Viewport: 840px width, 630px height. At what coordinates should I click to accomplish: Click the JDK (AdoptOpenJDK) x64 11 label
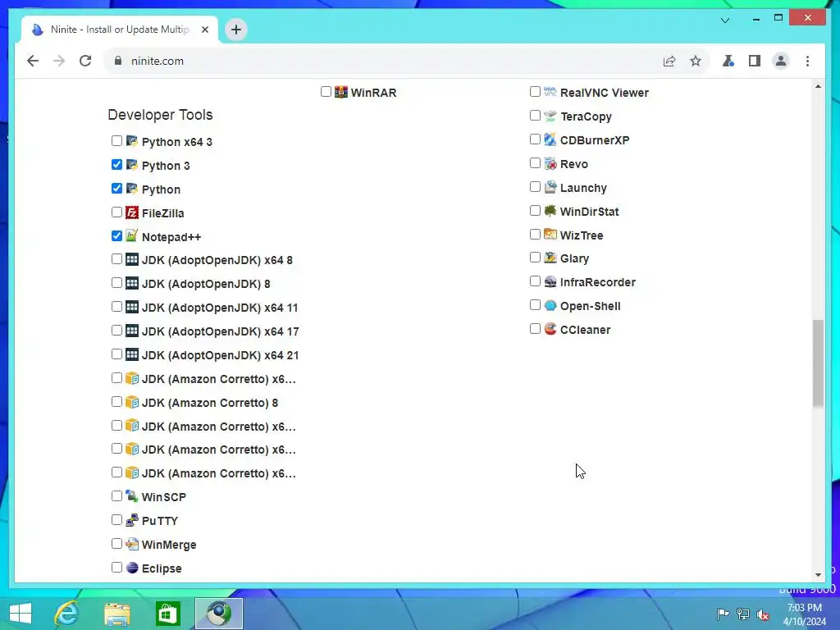point(220,308)
